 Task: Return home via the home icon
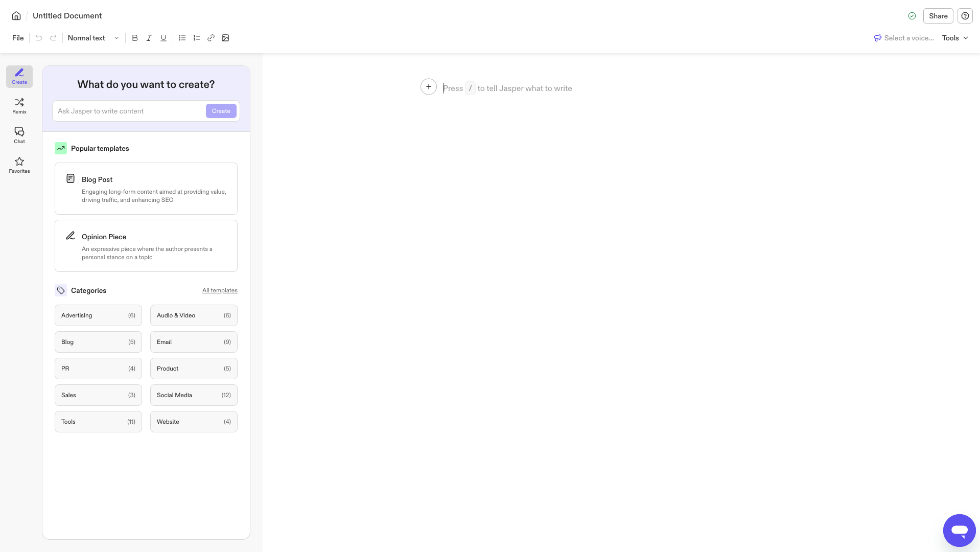pyautogui.click(x=16, y=15)
